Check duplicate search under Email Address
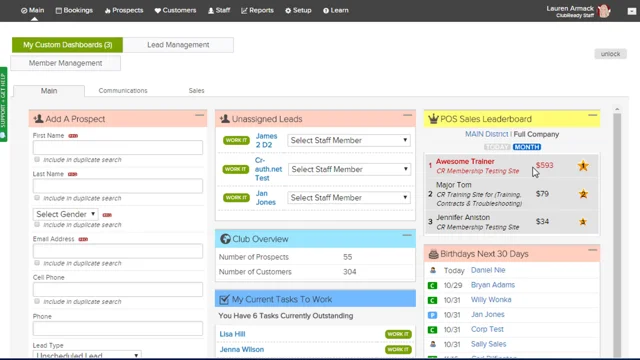640x360 pixels. [37, 263]
